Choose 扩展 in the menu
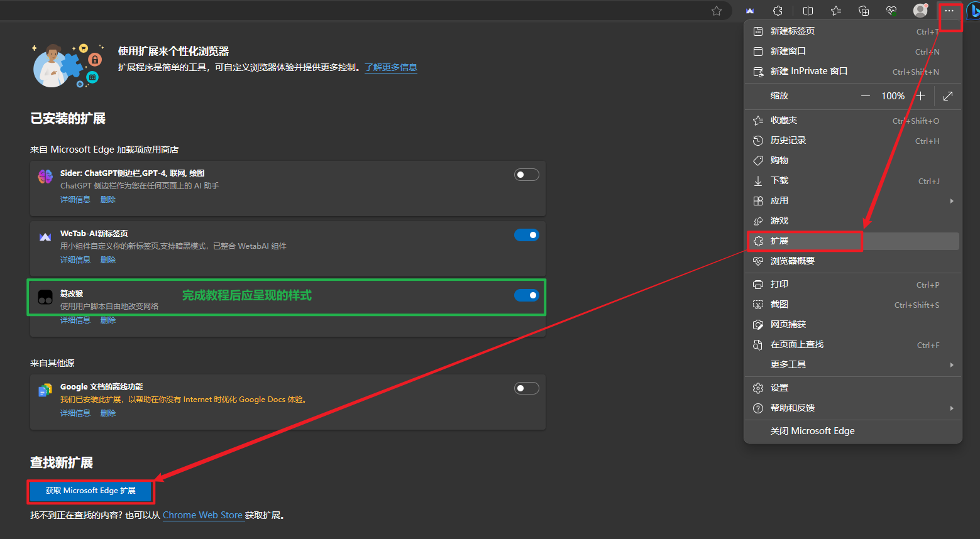The width and height of the screenshot is (980, 539). pyautogui.click(x=853, y=241)
